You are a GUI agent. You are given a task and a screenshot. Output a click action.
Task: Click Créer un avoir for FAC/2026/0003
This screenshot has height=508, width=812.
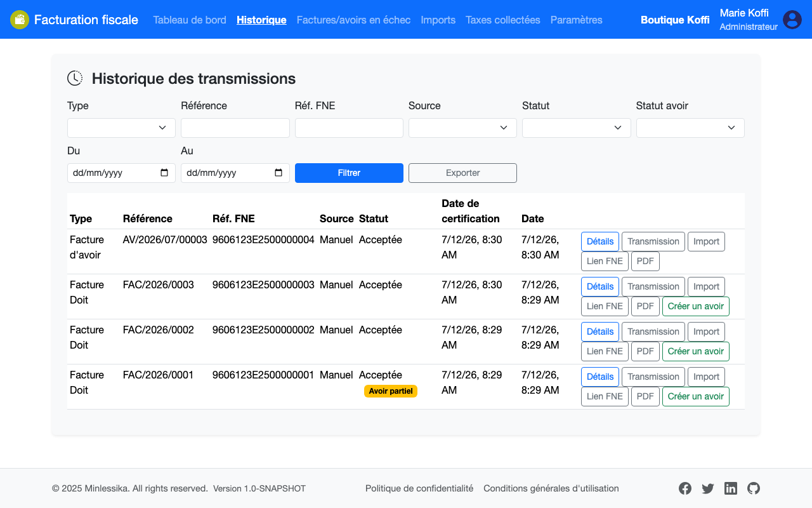click(x=696, y=306)
